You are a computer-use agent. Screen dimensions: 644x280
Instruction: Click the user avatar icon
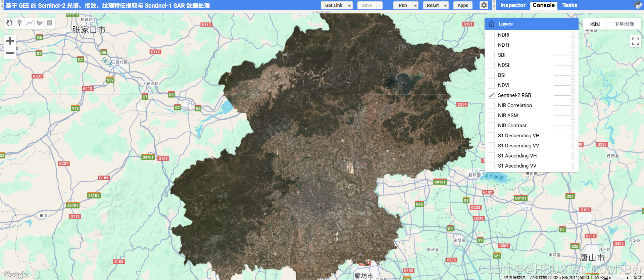pos(638,5)
